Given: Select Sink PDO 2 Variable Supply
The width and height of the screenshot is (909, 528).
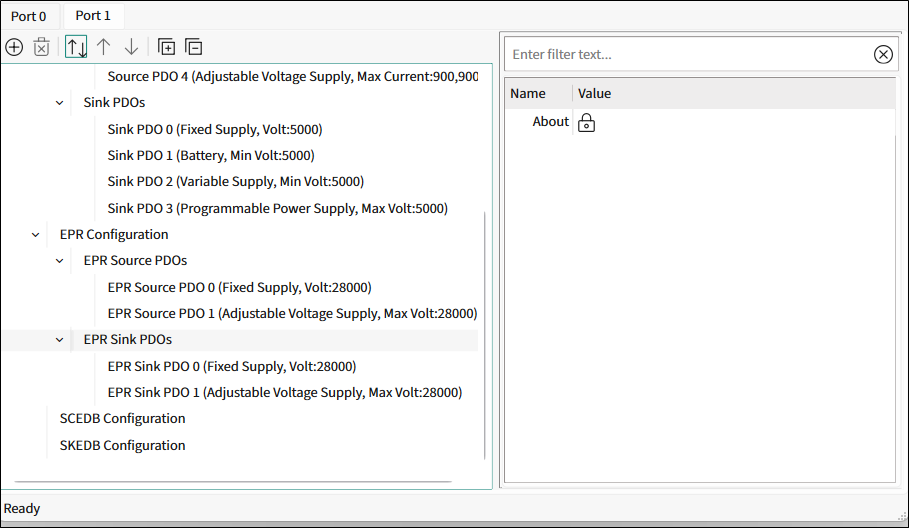Looking at the screenshot, I should tap(236, 181).
